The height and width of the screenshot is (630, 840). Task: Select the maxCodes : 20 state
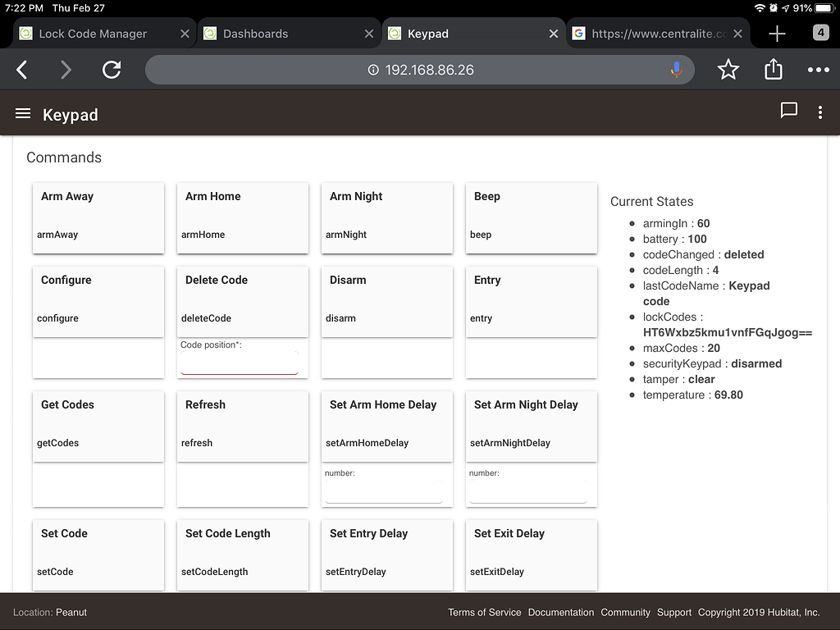click(682, 348)
